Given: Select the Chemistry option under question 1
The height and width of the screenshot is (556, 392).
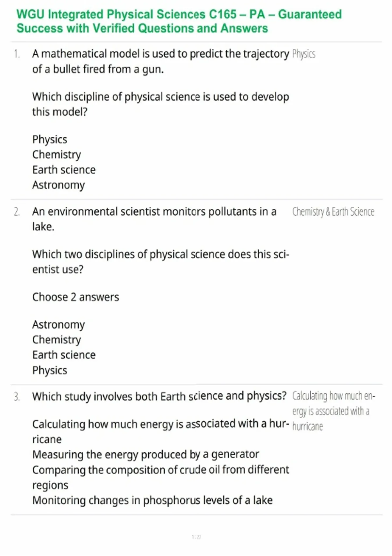Looking at the screenshot, I should pos(57,155).
